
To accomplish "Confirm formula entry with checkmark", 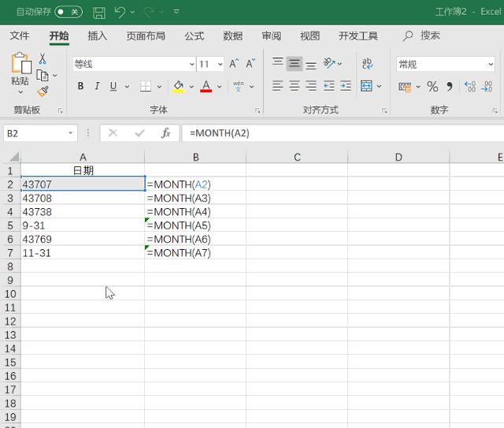I will (x=139, y=133).
